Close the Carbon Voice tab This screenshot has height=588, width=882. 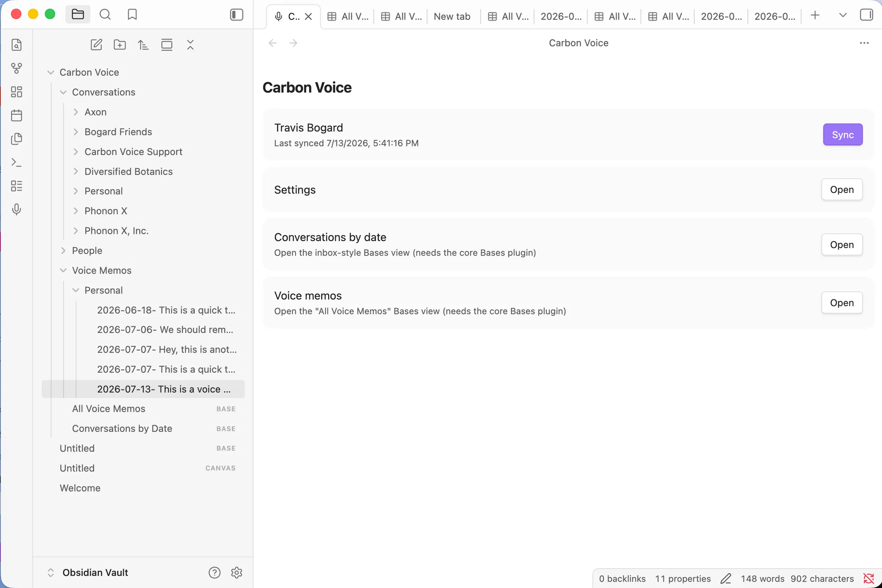308,17
